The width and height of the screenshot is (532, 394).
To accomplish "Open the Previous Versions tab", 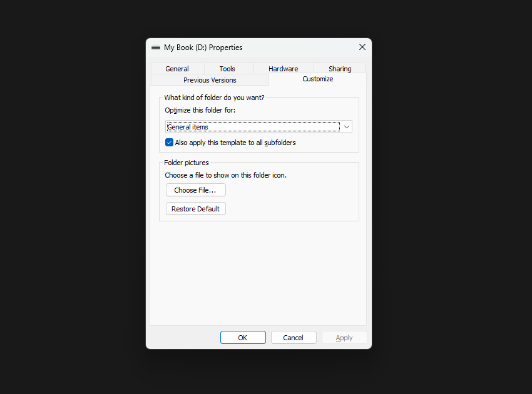I will [210, 80].
